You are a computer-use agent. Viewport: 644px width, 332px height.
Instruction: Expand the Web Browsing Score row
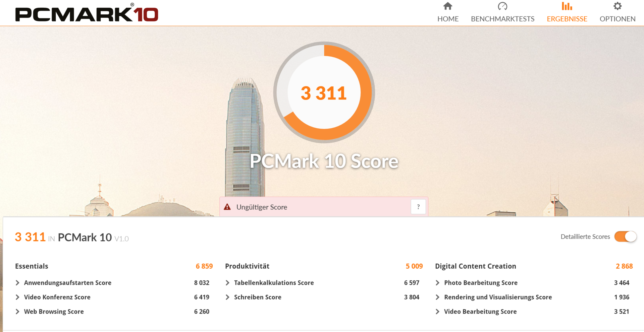tap(17, 312)
